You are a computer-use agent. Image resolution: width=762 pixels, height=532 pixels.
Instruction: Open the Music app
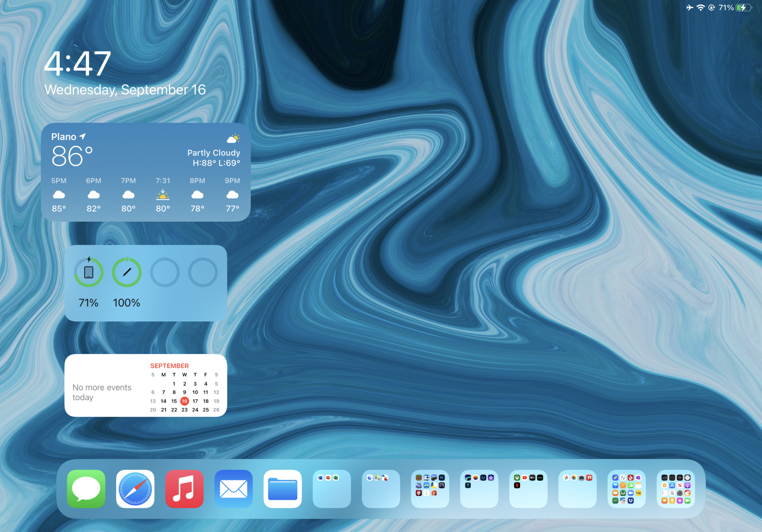pyautogui.click(x=184, y=489)
